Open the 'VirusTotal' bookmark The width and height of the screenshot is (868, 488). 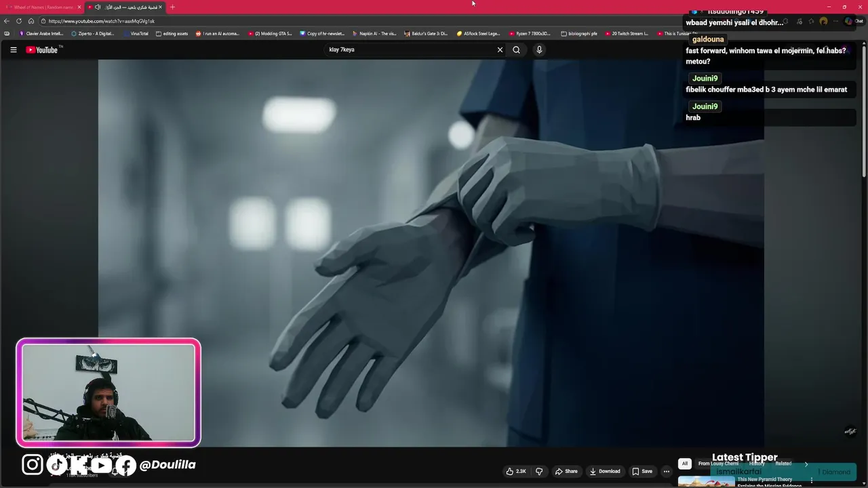pos(136,33)
